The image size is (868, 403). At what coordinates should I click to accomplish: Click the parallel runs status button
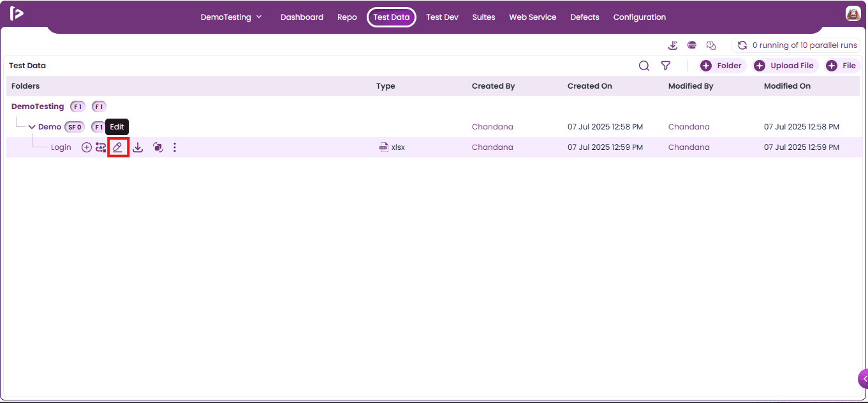coord(796,45)
